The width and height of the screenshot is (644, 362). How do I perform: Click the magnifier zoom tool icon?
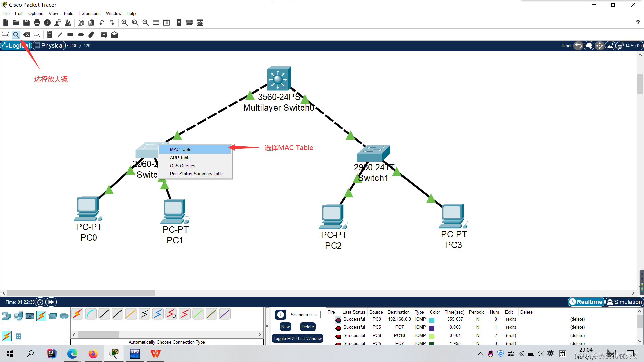16,35
